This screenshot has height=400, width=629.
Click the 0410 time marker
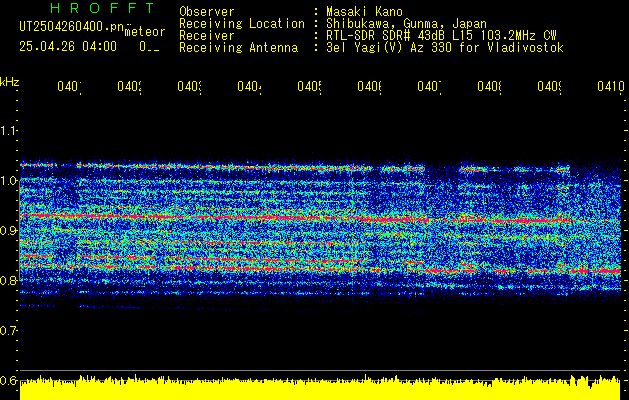pos(611,86)
